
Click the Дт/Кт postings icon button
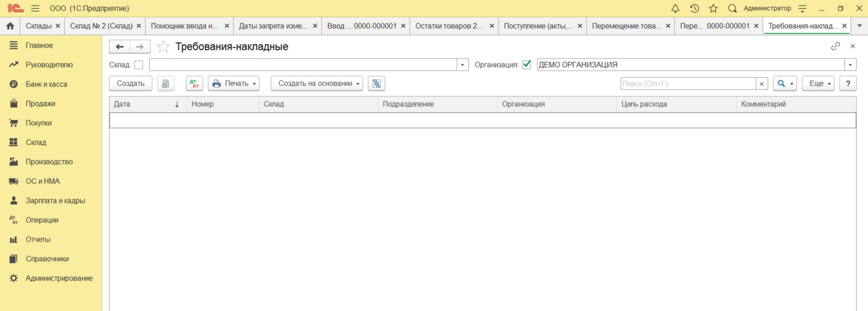click(x=194, y=83)
